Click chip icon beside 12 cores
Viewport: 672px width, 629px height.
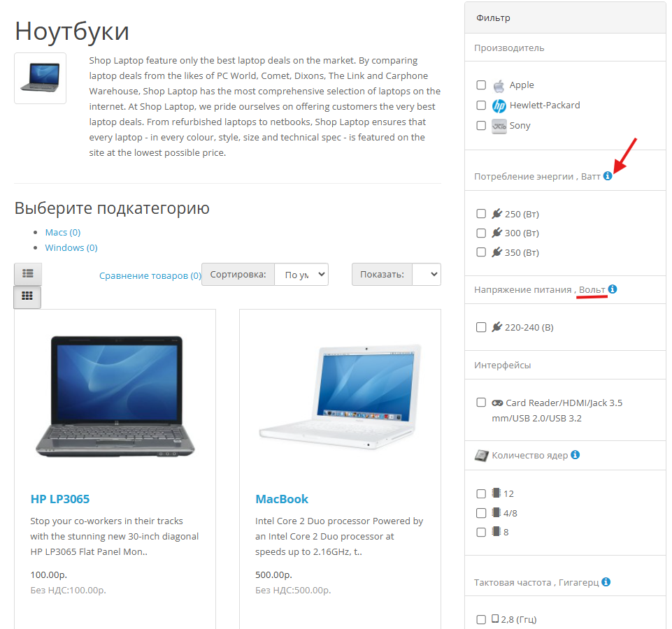click(x=496, y=493)
